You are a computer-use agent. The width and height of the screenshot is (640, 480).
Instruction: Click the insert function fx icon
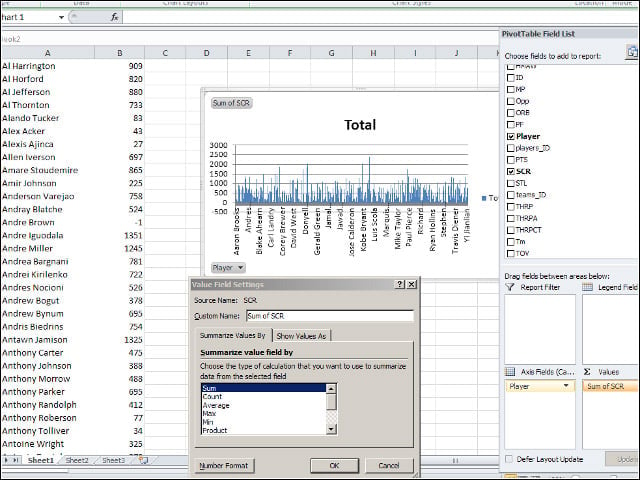(114, 17)
